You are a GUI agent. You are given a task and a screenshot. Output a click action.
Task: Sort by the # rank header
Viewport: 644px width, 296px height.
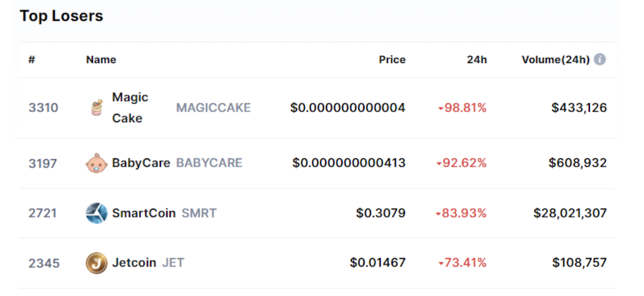pos(32,60)
